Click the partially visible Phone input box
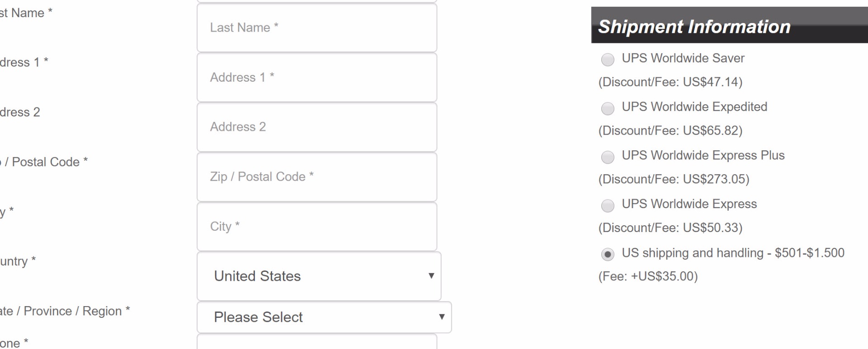The width and height of the screenshot is (868, 349). 316,342
